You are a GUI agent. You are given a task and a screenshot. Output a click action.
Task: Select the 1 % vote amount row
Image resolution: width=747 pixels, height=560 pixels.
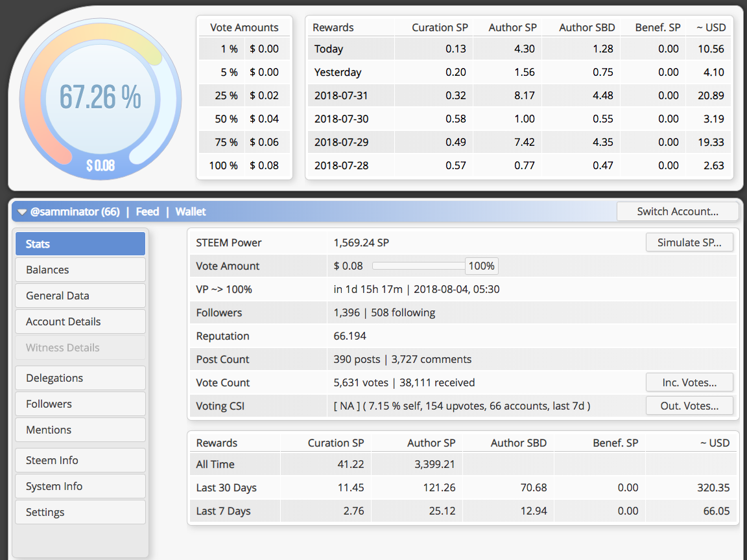(x=244, y=49)
